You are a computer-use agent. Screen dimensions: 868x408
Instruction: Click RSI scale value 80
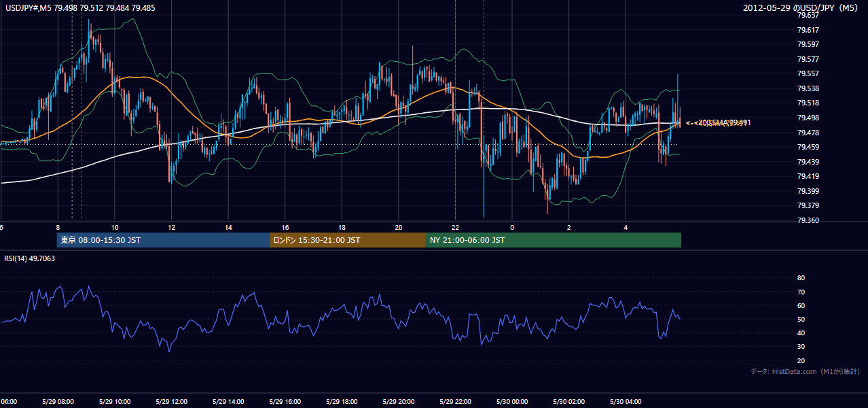tap(801, 278)
